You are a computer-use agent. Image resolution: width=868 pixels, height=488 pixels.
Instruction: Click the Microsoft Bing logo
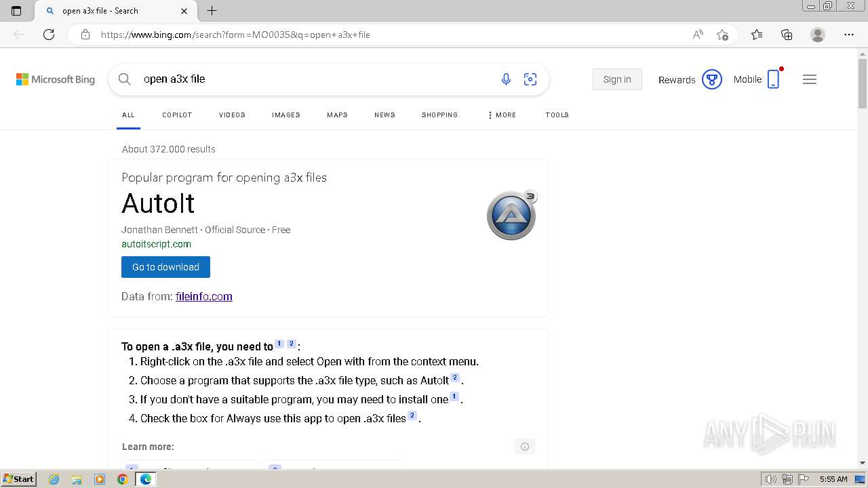pos(56,79)
